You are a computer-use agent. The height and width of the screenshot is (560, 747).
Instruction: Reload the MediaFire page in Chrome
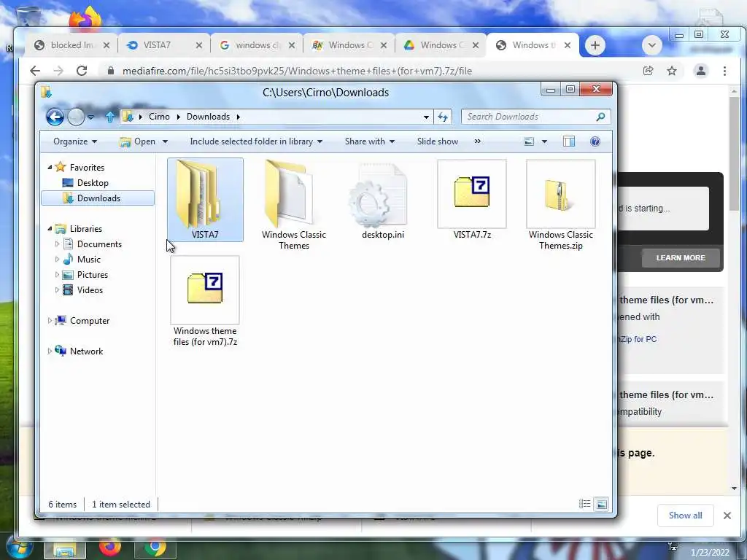[x=82, y=71]
